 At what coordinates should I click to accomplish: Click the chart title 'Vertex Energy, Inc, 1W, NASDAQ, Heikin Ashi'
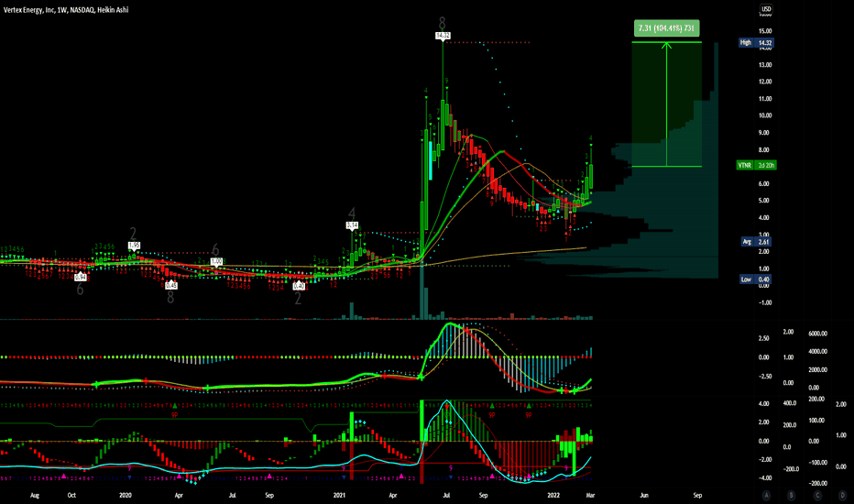pos(66,10)
